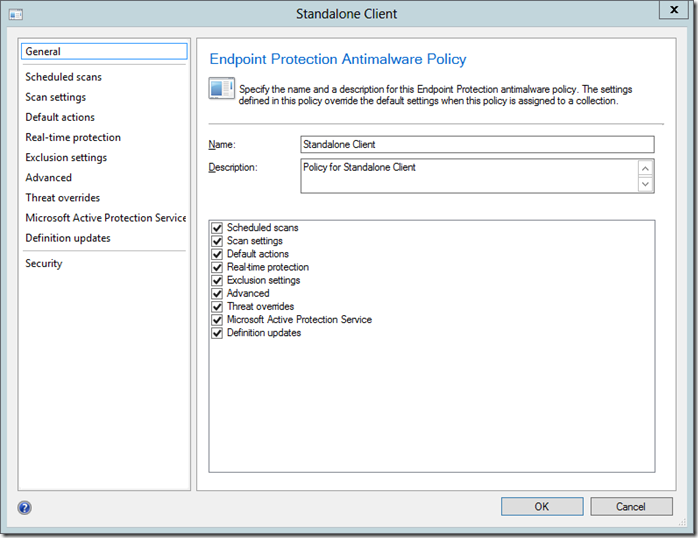Toggle the Advanced checkbox
The image size is (698, 538).
tap(217, 294)
